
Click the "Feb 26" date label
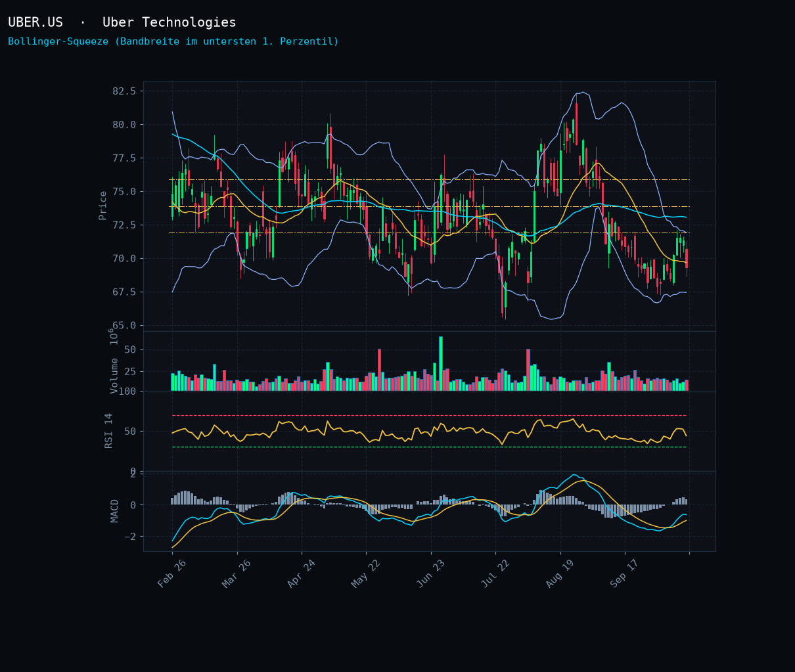click(172, 573)
